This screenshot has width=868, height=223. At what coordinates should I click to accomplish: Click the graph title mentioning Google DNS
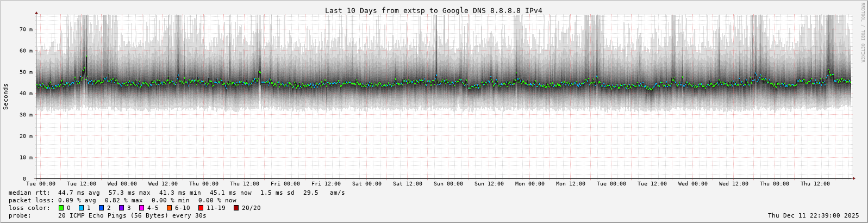(x=433, y=10)
